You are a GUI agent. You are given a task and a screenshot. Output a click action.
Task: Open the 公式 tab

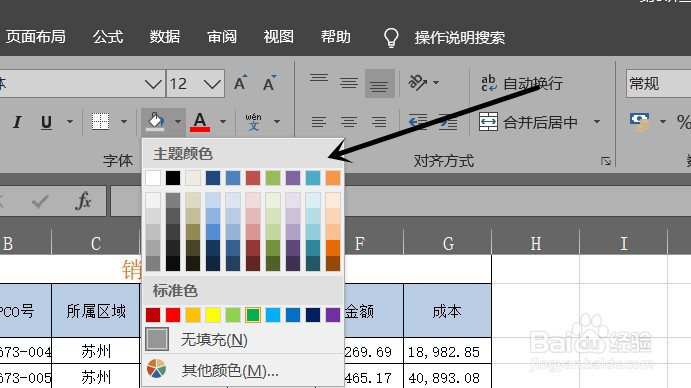[x=108, y=37]
